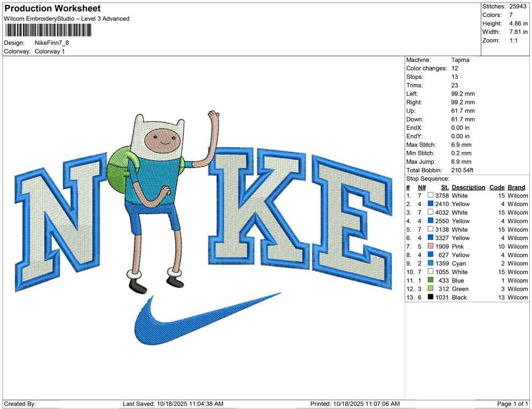Click the Trims value "23"
Screen dimensions: 532x409
click(x=455, y=85)
